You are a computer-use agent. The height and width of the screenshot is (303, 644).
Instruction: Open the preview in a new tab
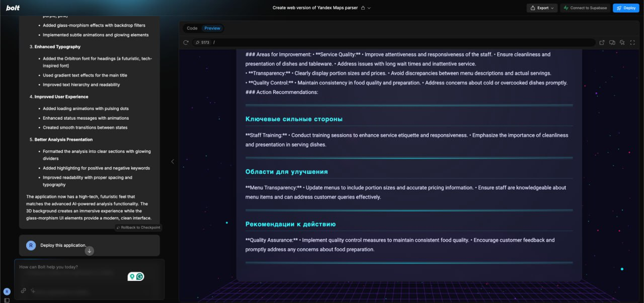[602, 42]
